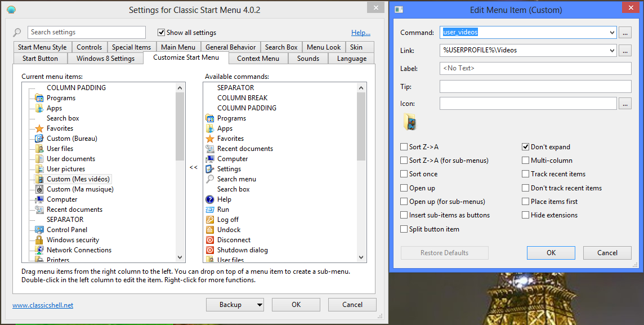The width and height of the screenshot is (644, 325).
Task: Select the Run command icon
Action: coord(210,210)
